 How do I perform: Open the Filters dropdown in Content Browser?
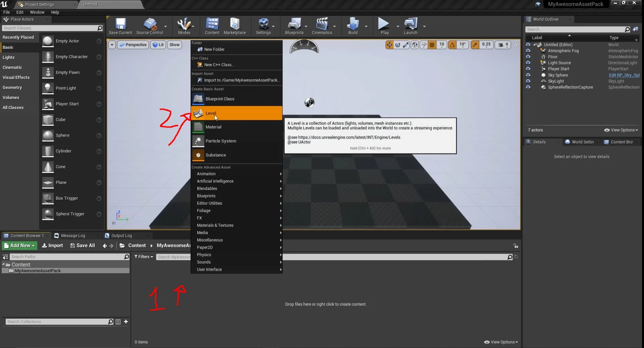pyautogui.click(x=144, y=257)
